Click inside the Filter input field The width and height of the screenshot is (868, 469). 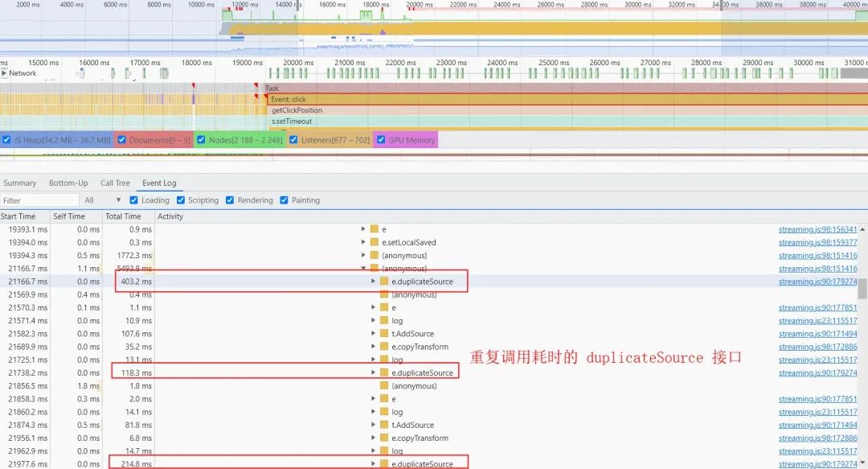(40, 200)
